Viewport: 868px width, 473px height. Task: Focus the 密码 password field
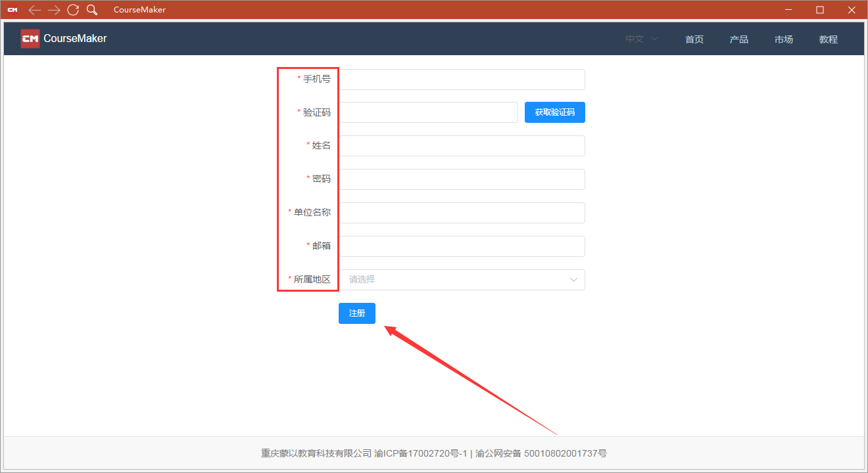point(462,179)
